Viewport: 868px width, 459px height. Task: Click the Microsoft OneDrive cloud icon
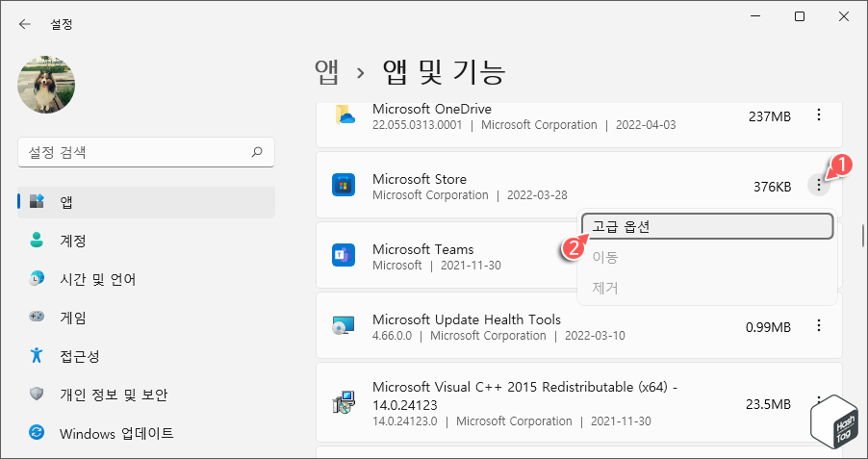[344, 115]
